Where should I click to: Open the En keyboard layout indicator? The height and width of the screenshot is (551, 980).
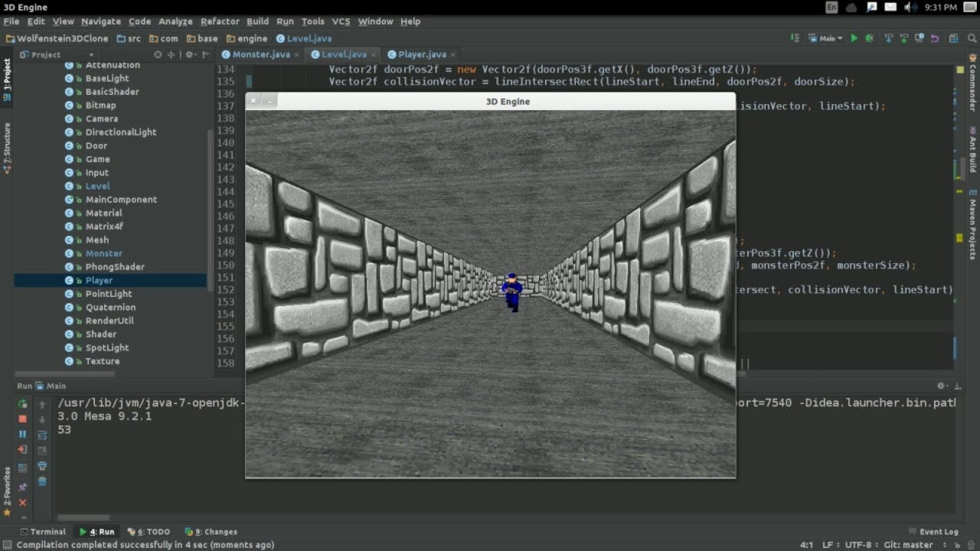coord(832,7)
